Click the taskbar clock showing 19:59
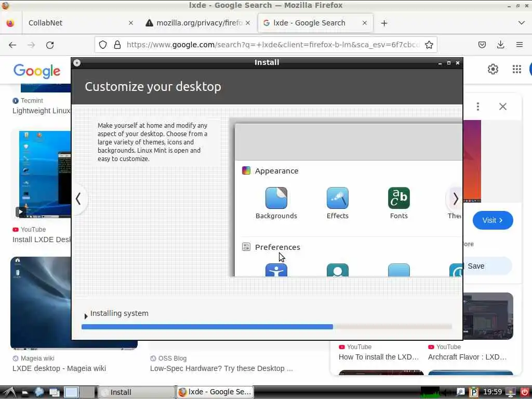 493,392
